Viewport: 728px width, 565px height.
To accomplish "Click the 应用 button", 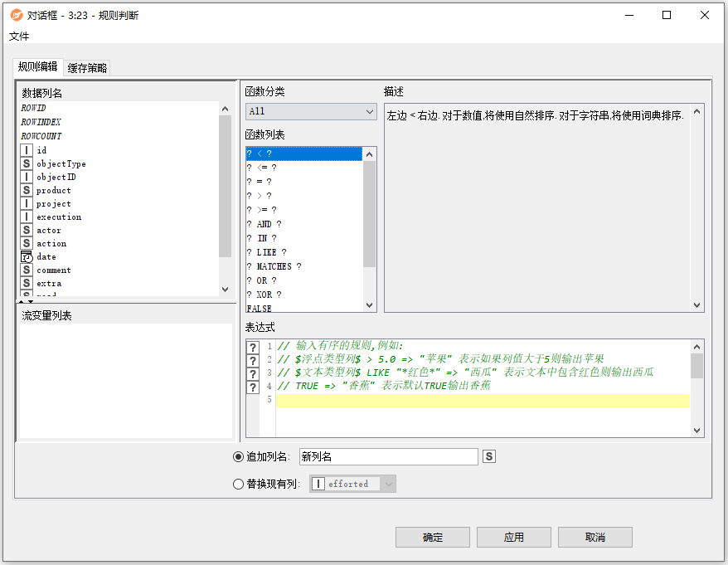I will coord(514,537).
